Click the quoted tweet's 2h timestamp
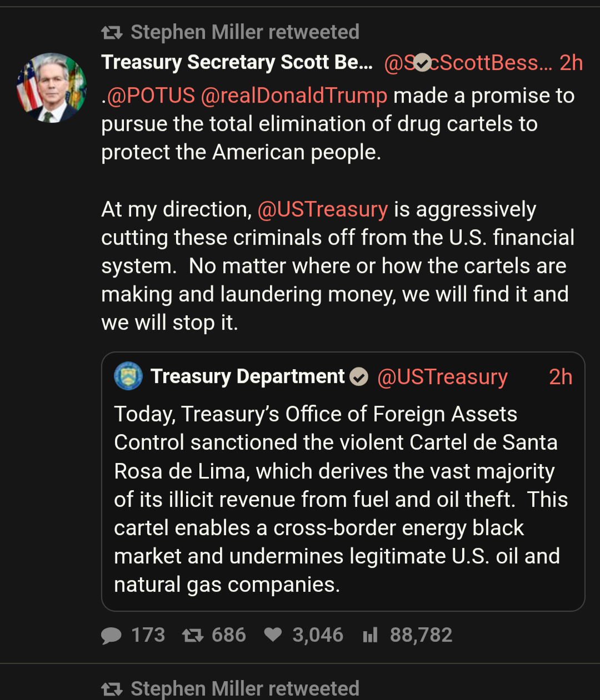600x700 pixels. click(561, 377)
